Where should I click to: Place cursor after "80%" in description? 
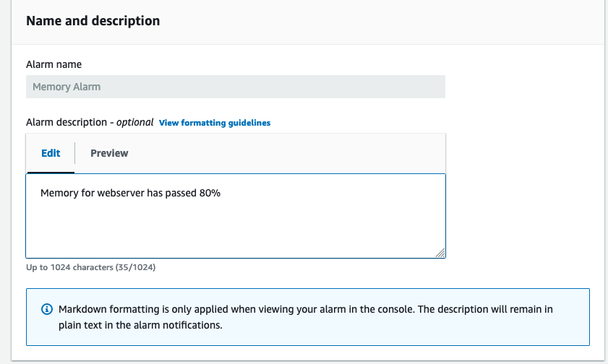click(x=221, y=193)
